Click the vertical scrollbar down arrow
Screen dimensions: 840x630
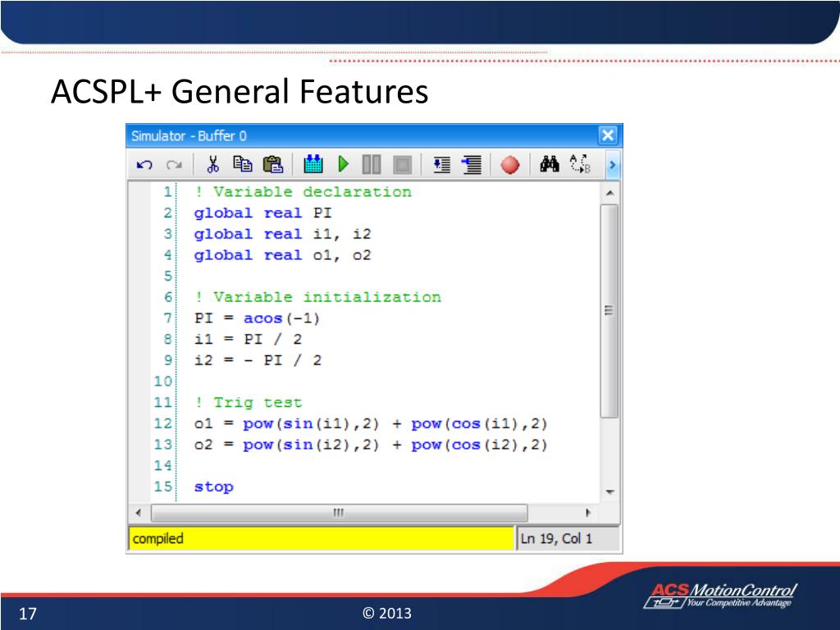point(609,492)
